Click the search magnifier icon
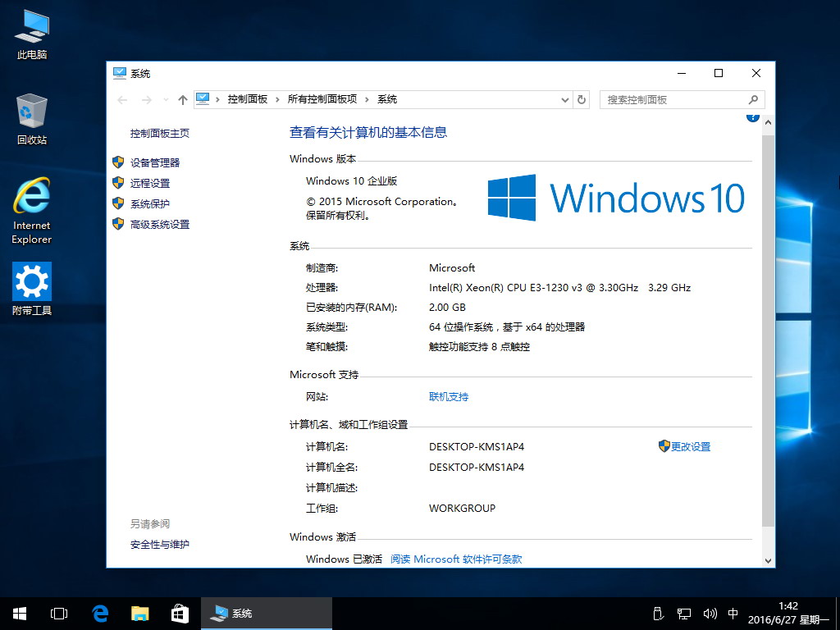 coord(753,99)
